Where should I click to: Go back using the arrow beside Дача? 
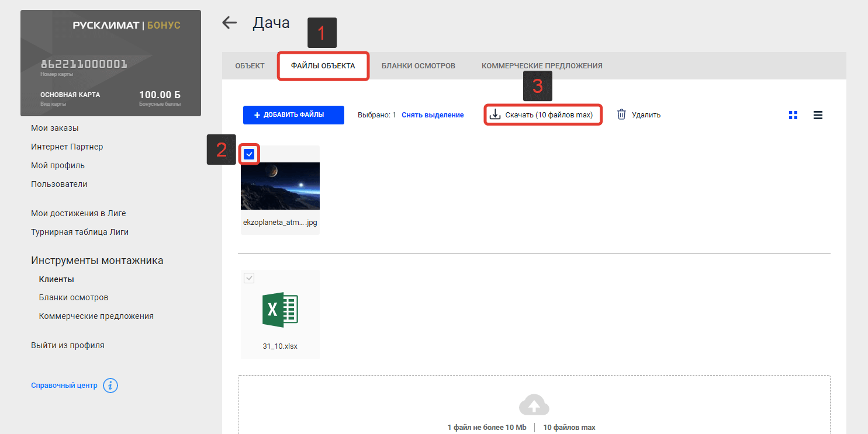[x=230, y=23]
